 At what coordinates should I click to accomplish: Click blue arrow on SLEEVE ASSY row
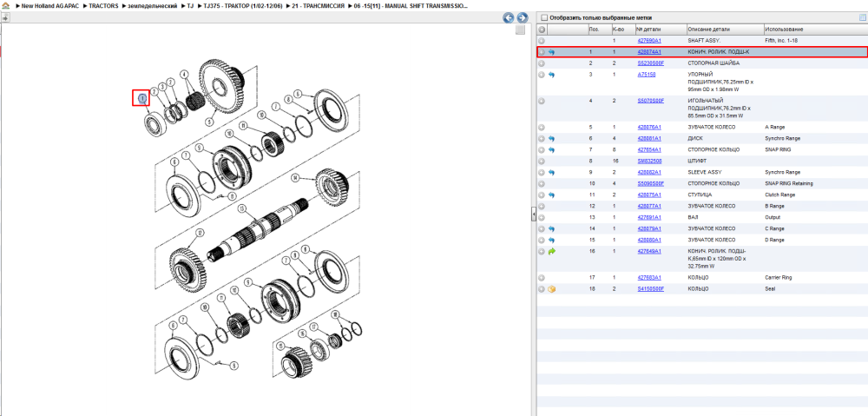tap(551, 172)
